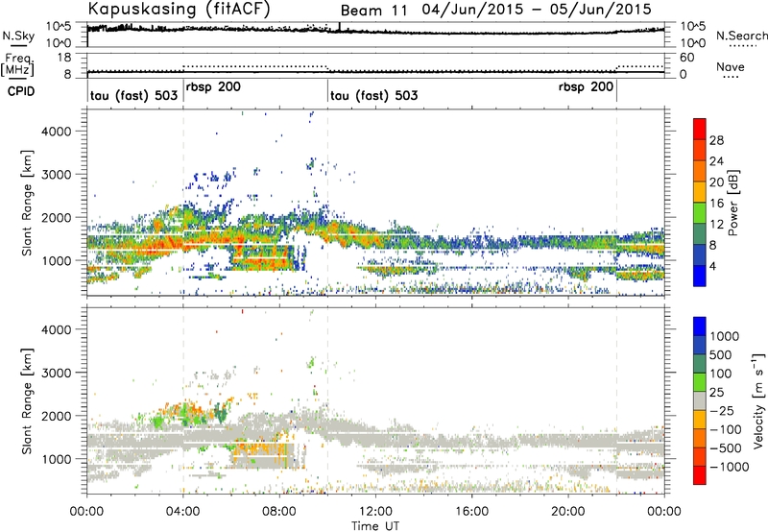Click the '1000' tick on the velocity colorbar
Viewport: 768px width, 532px height.
[x=724, y=336]
